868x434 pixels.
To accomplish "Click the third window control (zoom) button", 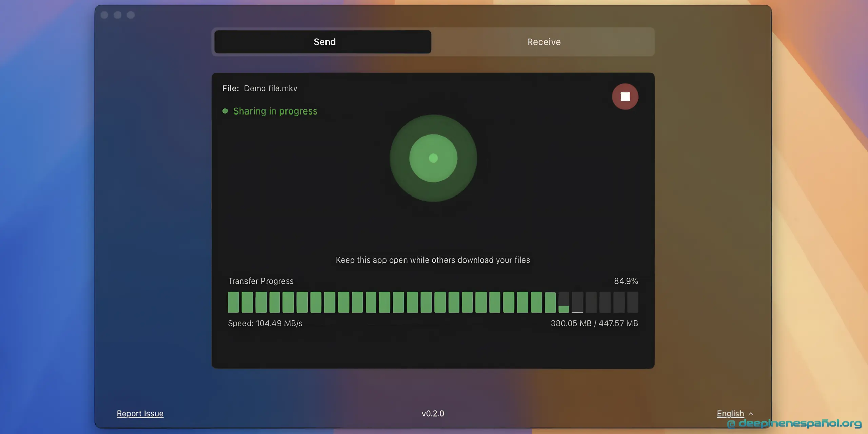I will pyautogui.click(x=131, y=15).
